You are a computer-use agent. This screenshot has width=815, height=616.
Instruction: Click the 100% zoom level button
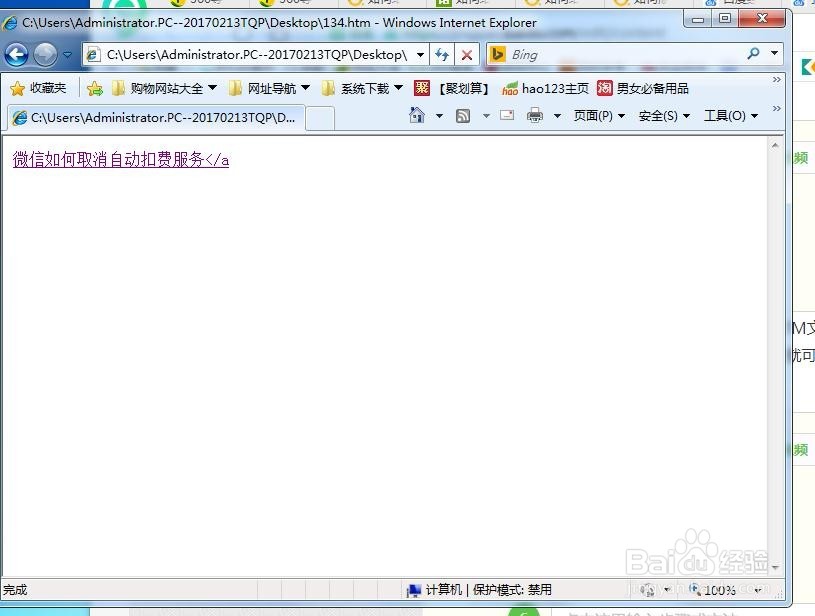[x=713, y=589]
